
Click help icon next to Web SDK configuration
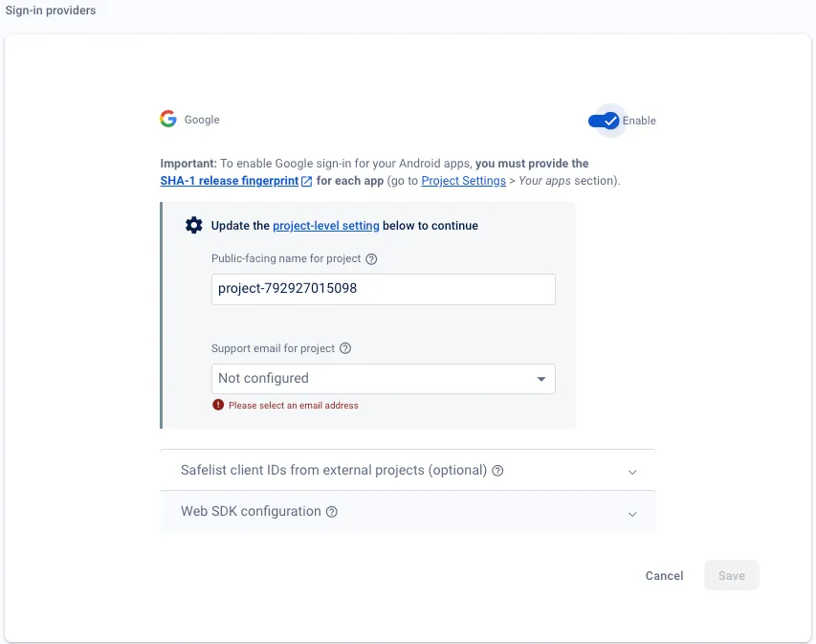coord(332,512)
